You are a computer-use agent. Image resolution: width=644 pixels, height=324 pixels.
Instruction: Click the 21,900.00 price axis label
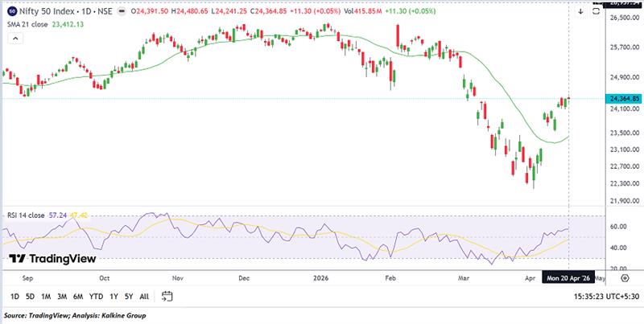[624, 201]
